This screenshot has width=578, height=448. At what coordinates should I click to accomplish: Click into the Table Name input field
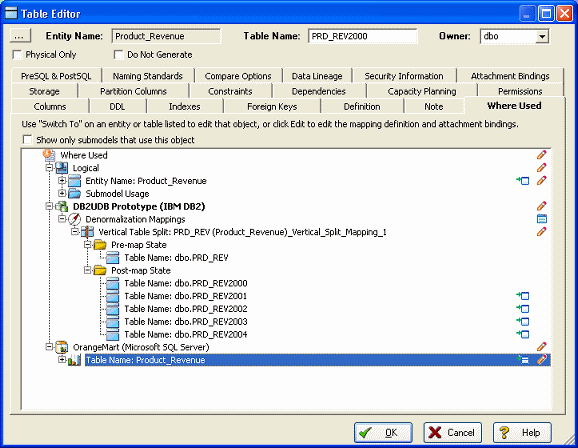[x=363, y=36]
